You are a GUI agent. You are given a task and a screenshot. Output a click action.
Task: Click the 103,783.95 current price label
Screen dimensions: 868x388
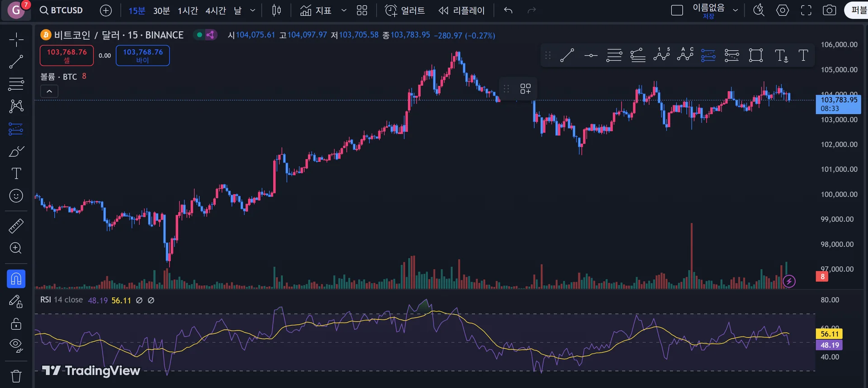tap(838, 104)
